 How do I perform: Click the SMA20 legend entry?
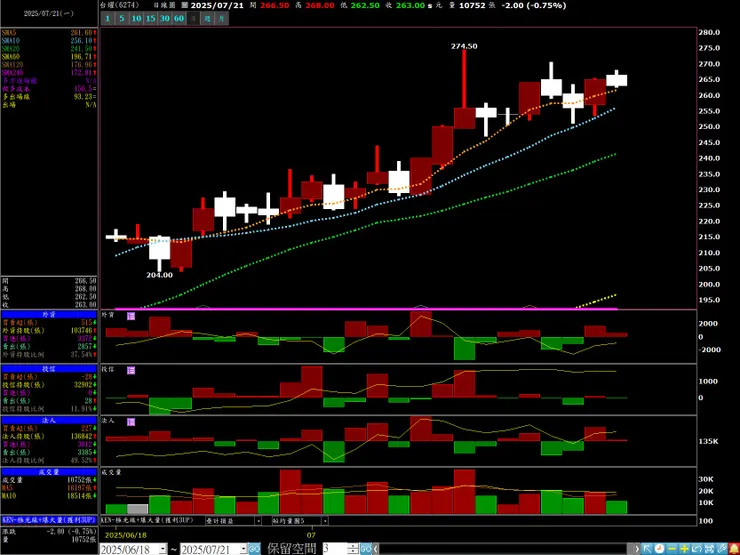click(49, 49)
